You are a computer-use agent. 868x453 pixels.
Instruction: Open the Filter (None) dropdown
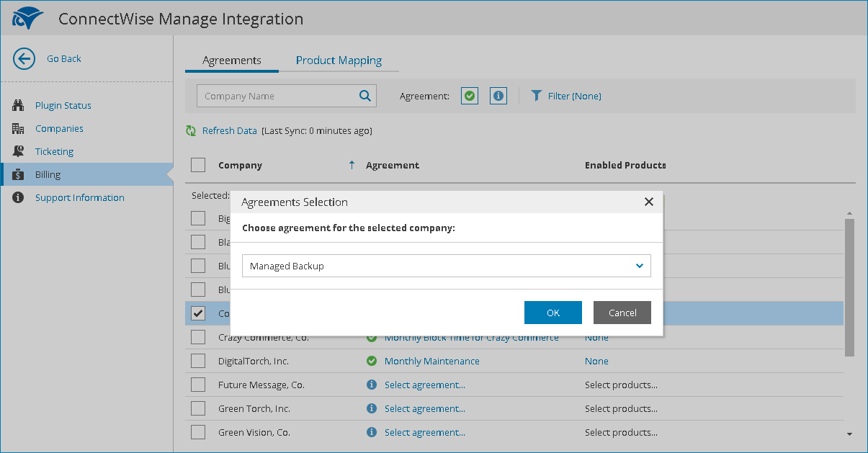tap(574, 96)
